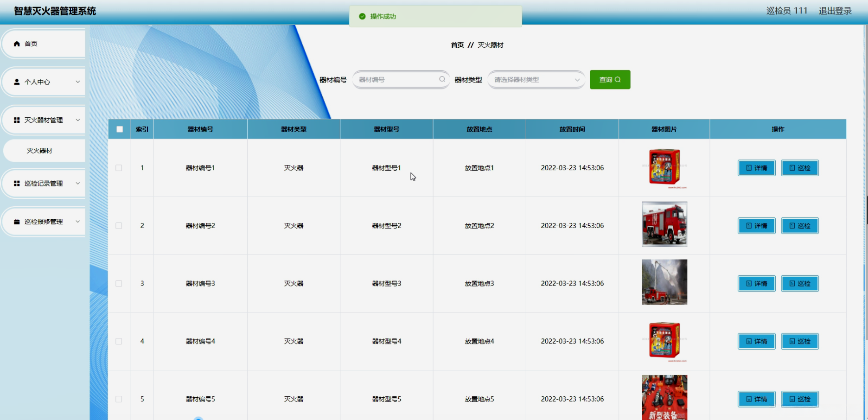
Task: Open 灭火器材管理 sidebar menu
Action: (44, 120)
